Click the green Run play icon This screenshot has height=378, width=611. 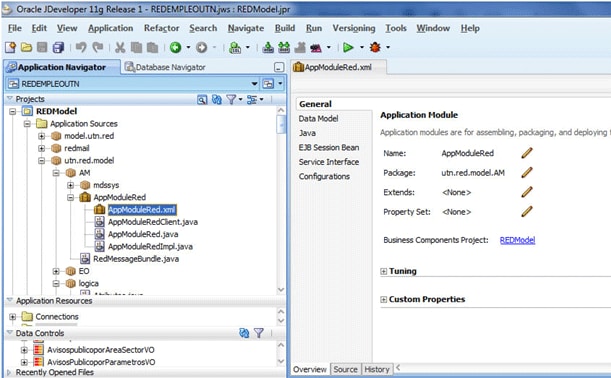coord(348,48)
